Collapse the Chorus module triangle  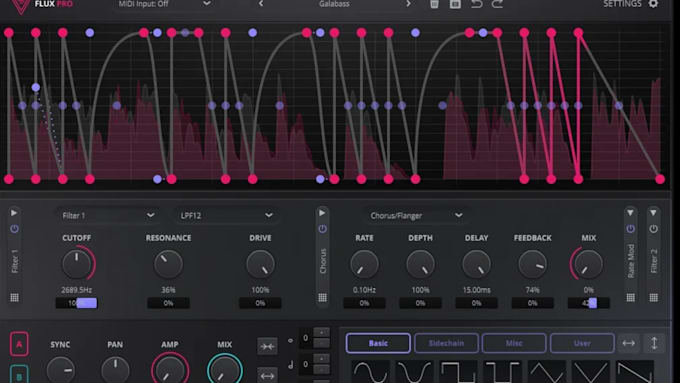tap(322, 213)
